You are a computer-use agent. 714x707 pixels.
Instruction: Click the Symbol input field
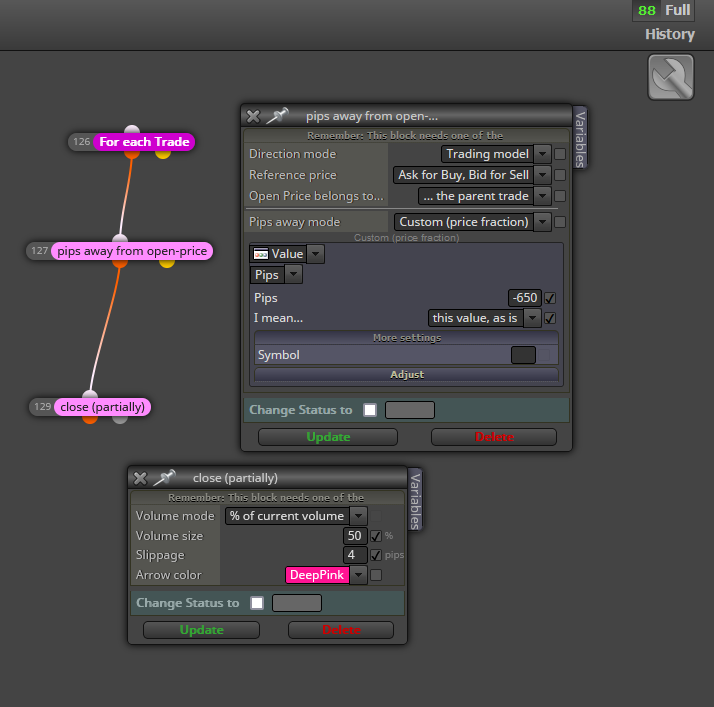click(x=523, y=355)
